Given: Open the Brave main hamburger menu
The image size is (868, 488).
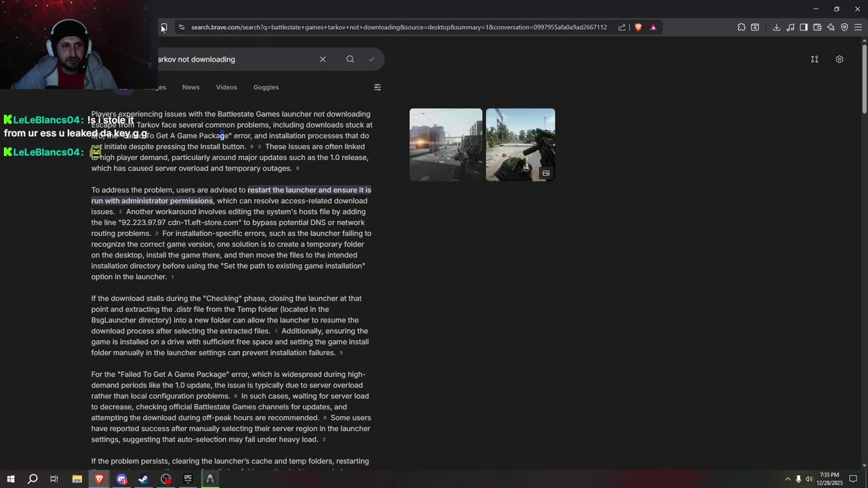Looking at the screenshot, I should click(858, 27).
